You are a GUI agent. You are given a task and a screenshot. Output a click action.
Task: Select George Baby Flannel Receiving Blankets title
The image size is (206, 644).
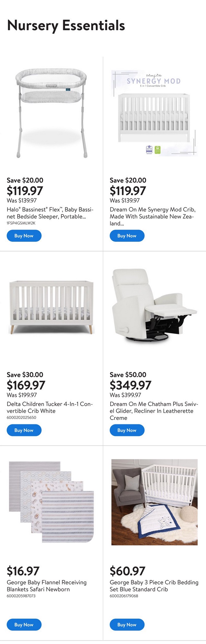pyautogui.click(x=46, y=586)
